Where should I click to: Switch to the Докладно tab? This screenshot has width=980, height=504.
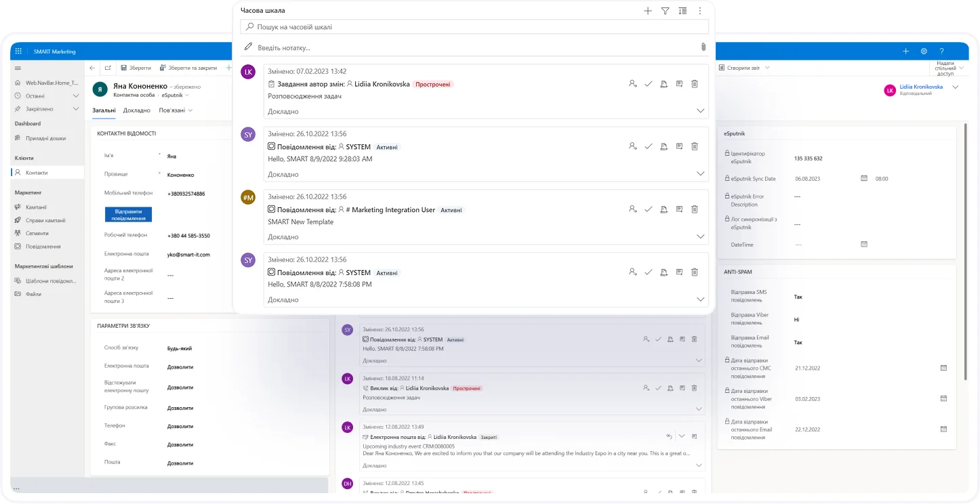click(137, 110)
